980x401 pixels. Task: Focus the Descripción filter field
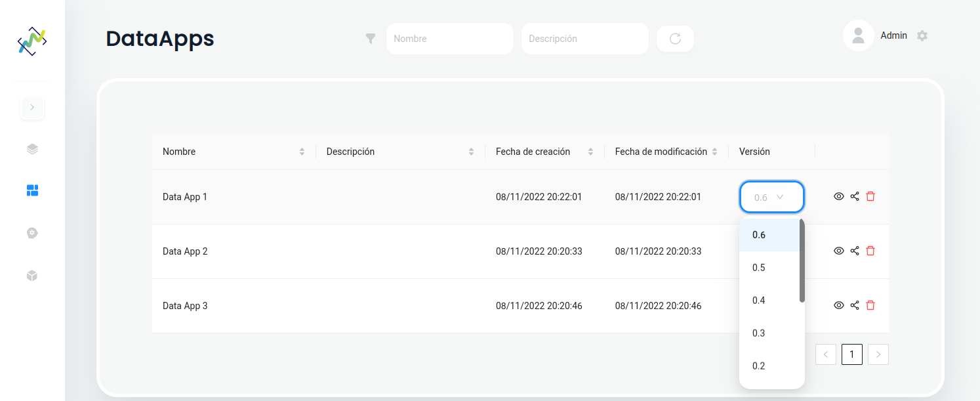click(x=585, y=39)
